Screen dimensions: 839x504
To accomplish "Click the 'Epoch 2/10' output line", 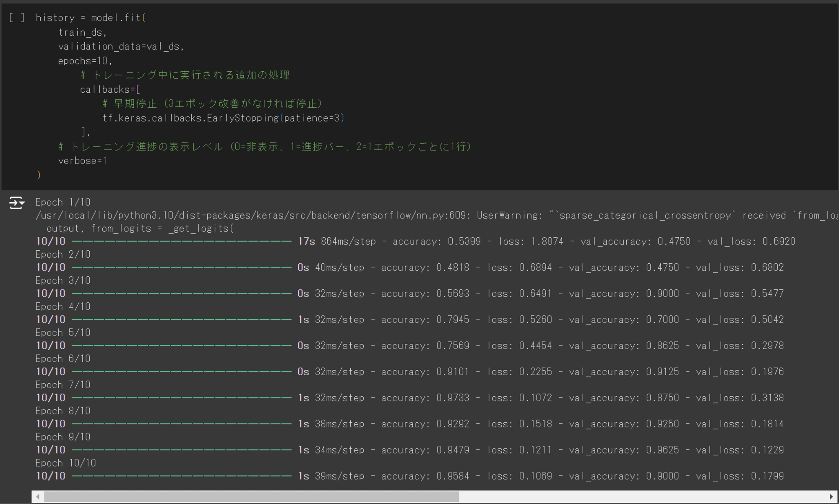I will 63,255.
